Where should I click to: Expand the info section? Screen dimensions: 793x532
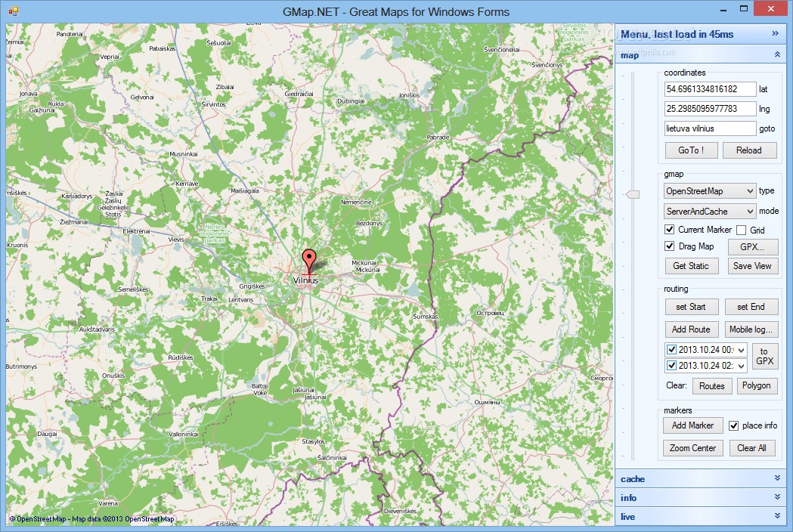pos(777,497)
